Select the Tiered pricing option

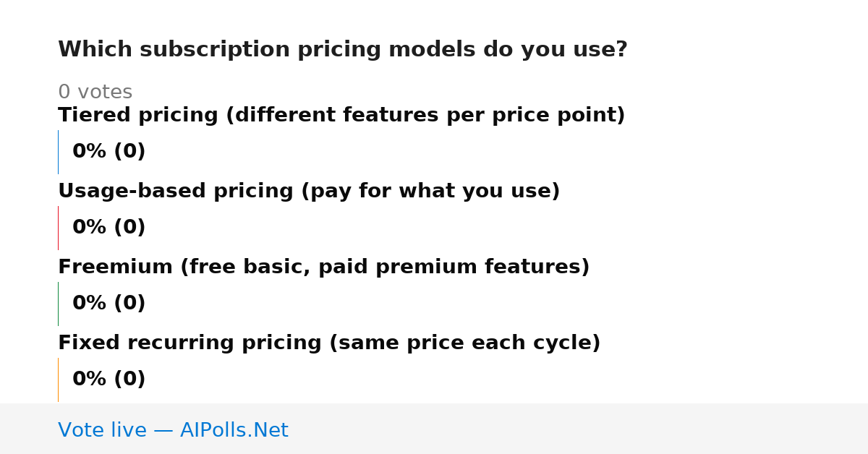(x=341, y=116)
